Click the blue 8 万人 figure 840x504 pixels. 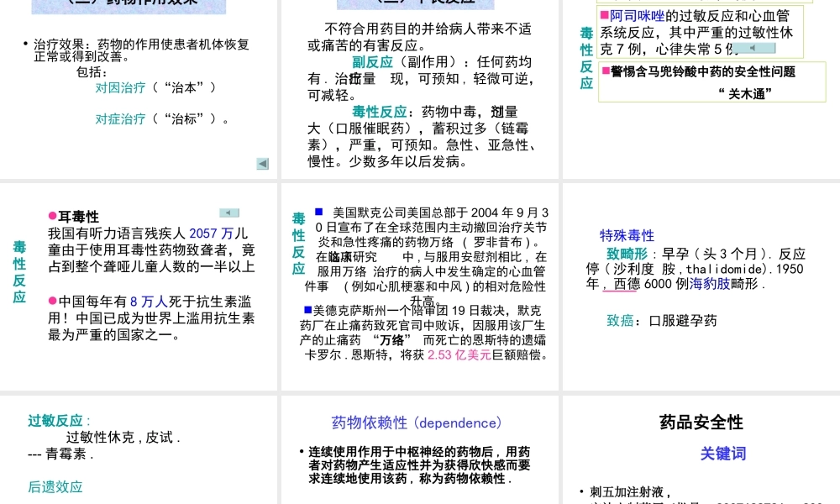[149, 302]
